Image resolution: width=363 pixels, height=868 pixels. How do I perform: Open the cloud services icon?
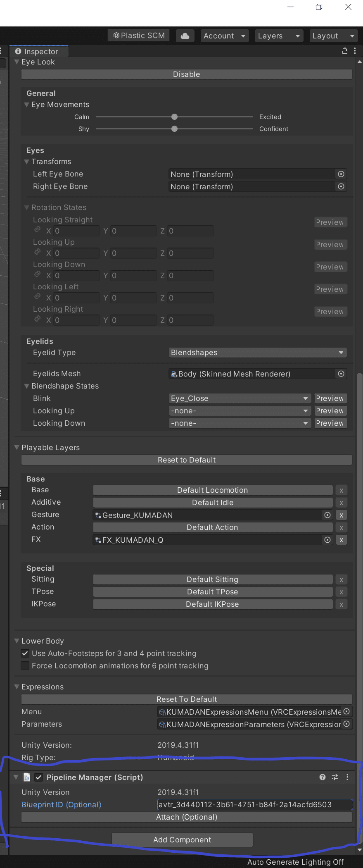coord(185,36)
